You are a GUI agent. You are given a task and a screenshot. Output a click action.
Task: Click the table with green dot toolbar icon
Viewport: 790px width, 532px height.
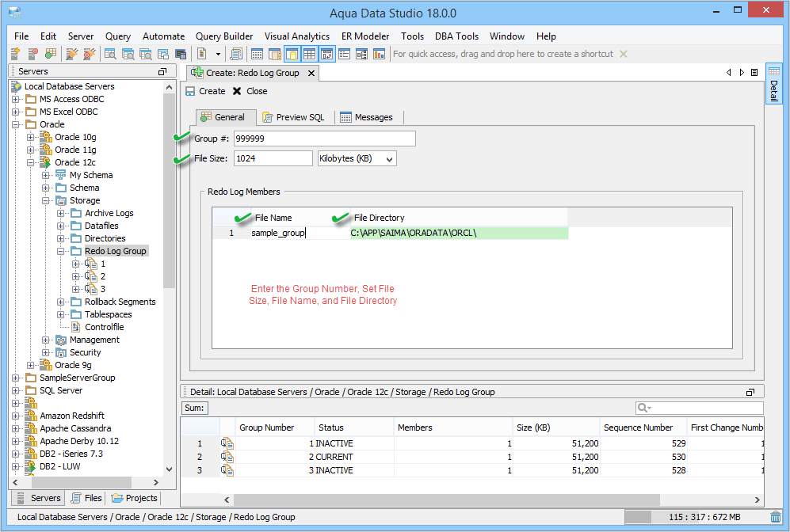(x=51, y=54)
